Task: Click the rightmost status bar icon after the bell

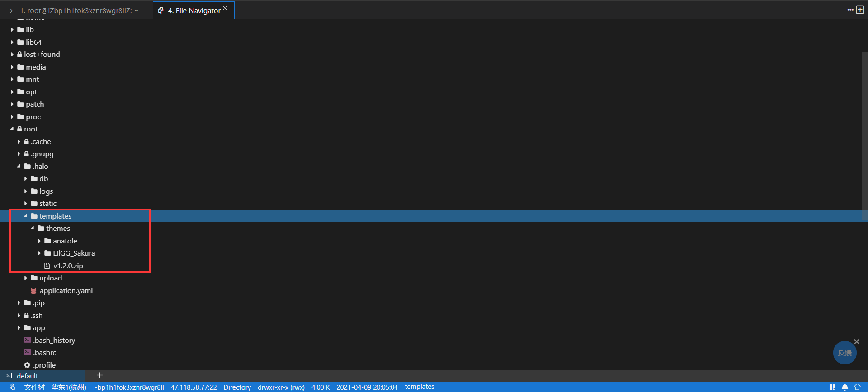Action: pos(857,387)
